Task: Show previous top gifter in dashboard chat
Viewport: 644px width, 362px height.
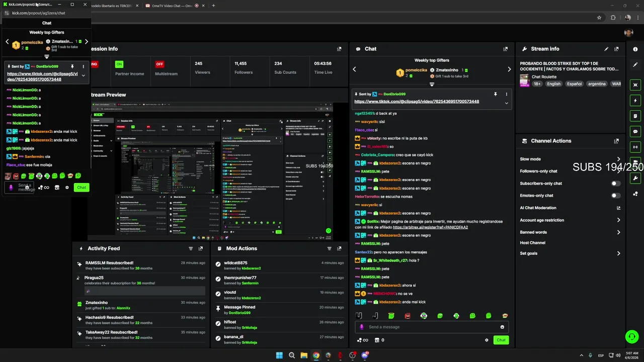Action: (354, 69)
